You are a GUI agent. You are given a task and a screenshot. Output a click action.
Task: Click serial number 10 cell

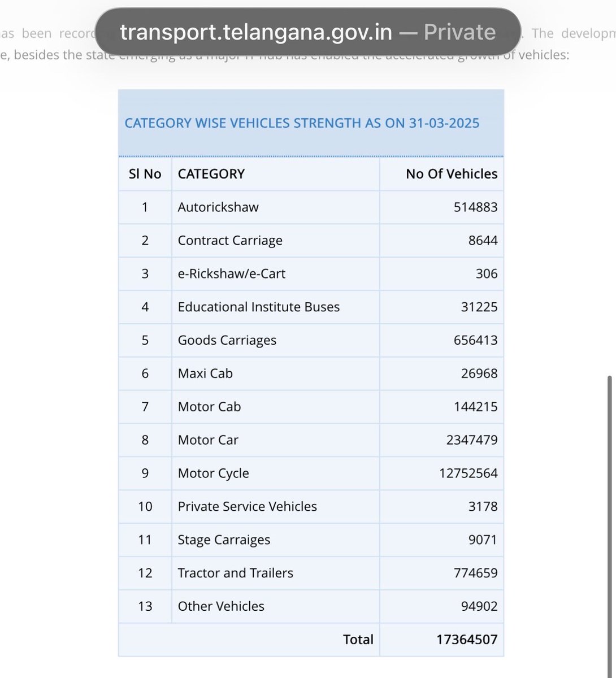point(145,507)
